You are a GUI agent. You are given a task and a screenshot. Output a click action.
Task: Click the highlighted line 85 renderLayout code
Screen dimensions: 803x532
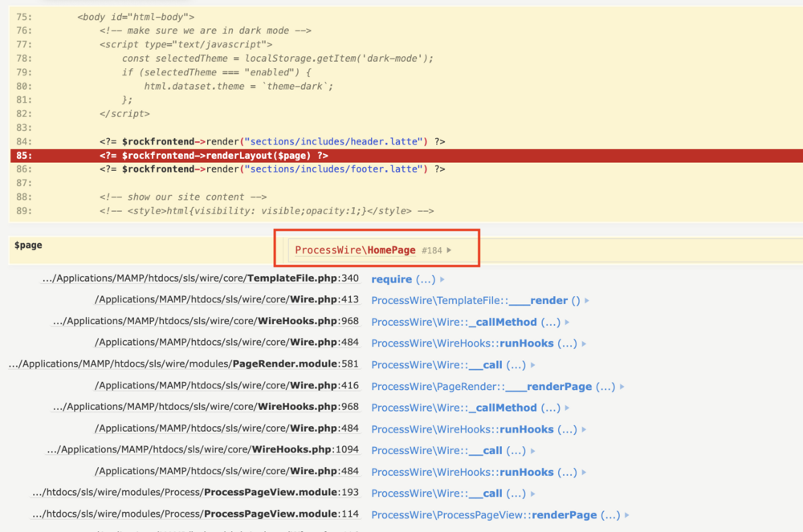213,156
